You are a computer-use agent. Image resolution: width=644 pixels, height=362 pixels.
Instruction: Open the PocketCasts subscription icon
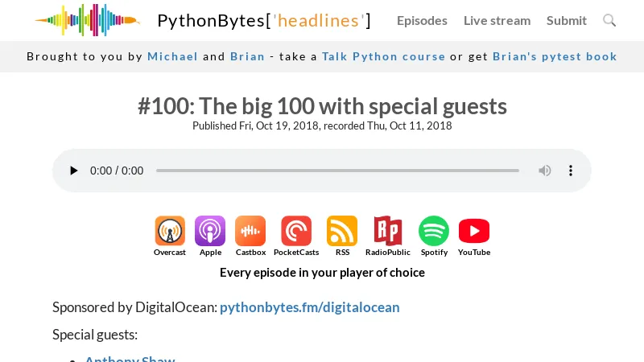tap(296, 231)
